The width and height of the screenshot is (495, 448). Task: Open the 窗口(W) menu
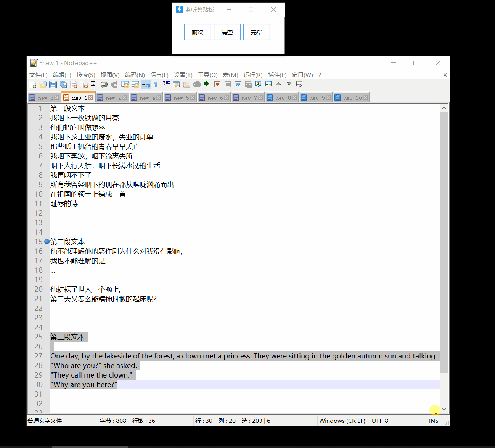(x=302, y=75)
